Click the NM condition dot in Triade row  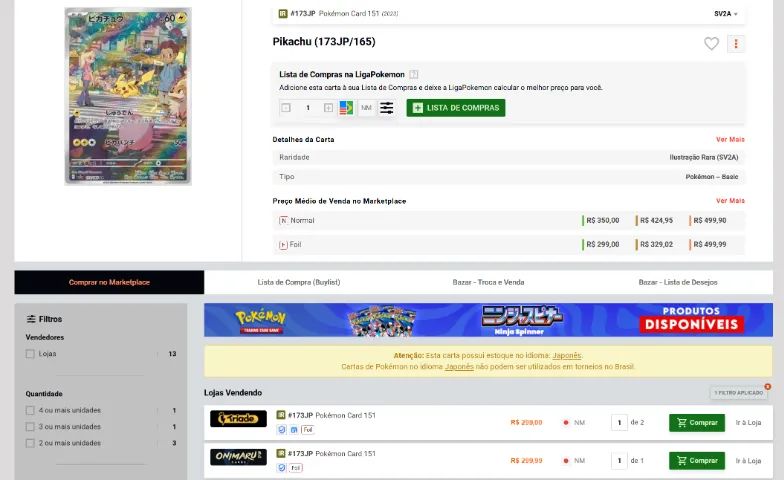pyautogui.click(x=566, y=422)
